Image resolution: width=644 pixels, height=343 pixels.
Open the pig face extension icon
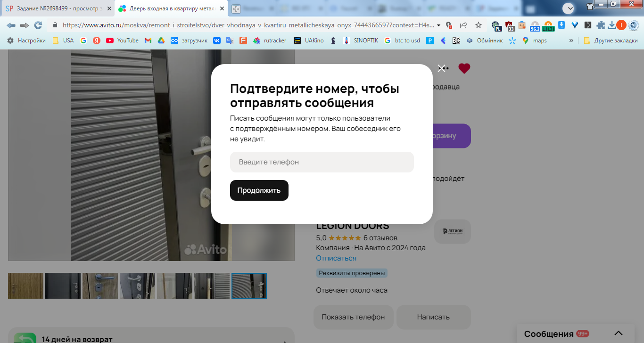(522, 25)
